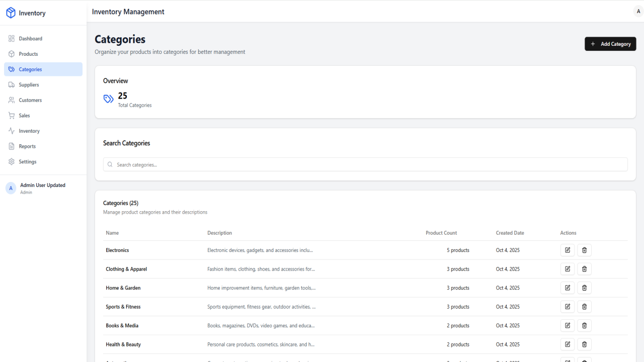Select the Sports & Fitness name cell
The image size is (644, 362).
[x=123, y=307]
